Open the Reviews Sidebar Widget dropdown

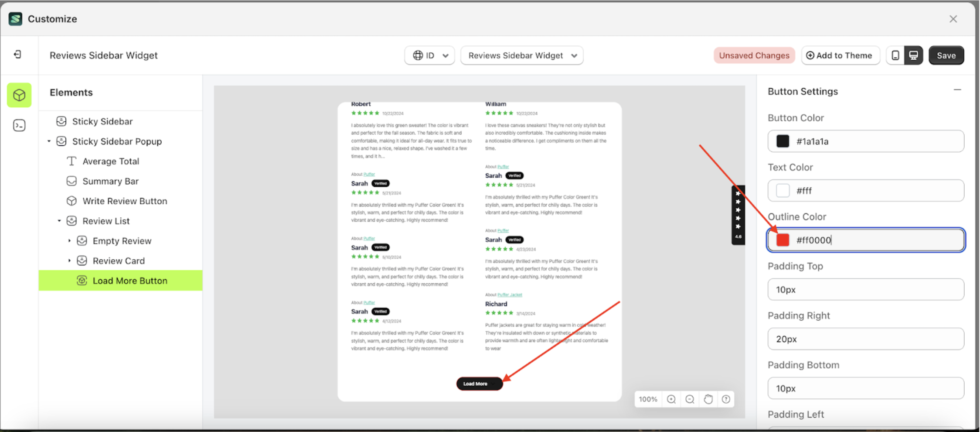coord(521,55)
